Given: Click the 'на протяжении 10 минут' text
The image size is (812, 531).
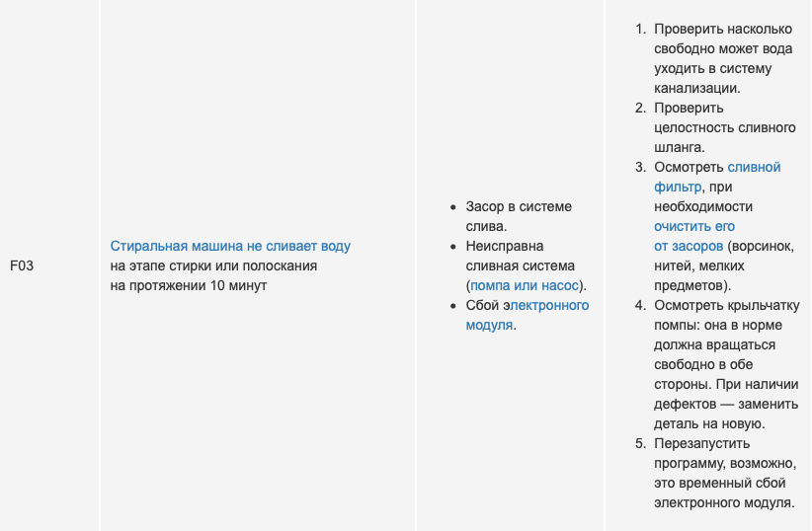Looking at the screenshot, I should tap(189, 285).
